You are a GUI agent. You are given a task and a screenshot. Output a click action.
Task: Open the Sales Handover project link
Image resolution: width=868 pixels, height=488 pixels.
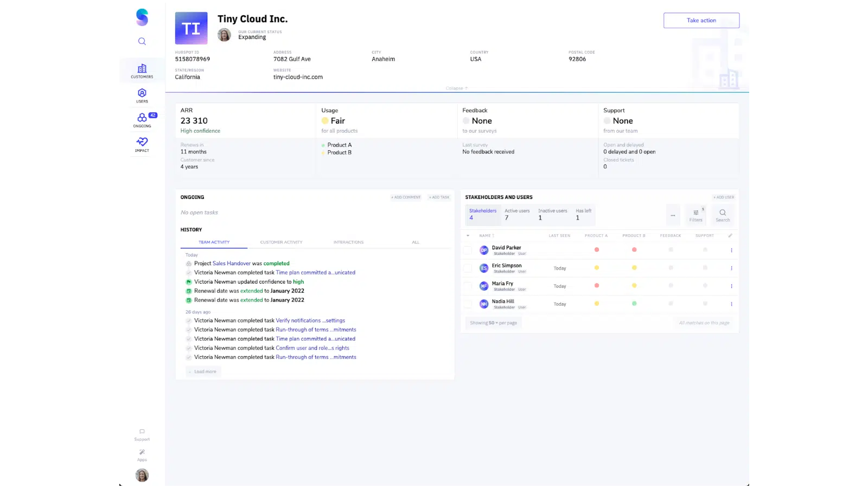click(231, 263)
